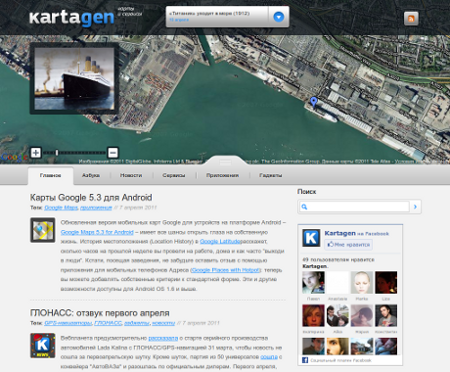The width and height of the screenshot is (450, 372).
Task: Open Екатерина's Facebook profile photo
Action: click(313, 316)
